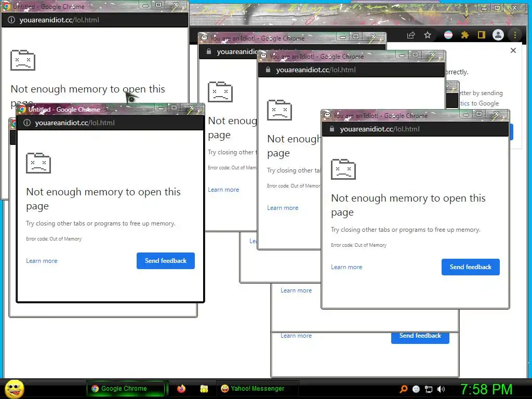Click sad page icon in front right Idiot window

pos(343,169)
